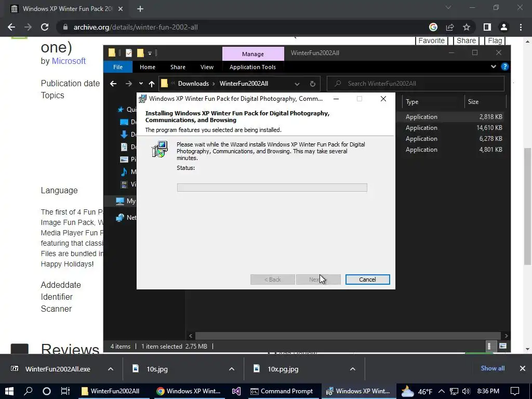Click the Cancel button in installer
Screen dimensions: 532x399
(x=367, y=280)
